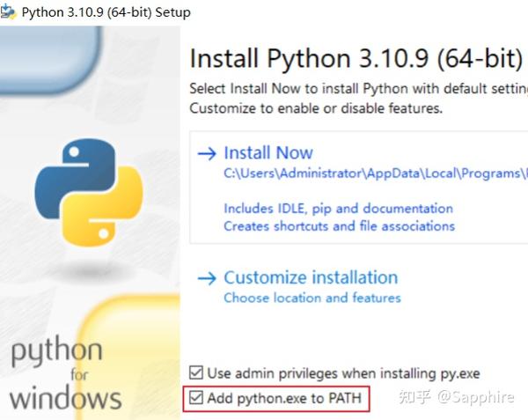Viewport: 528px width, 420px height.
Task: Click "Creates shortcuts and file associations" text
Action: tap(339, 226)
